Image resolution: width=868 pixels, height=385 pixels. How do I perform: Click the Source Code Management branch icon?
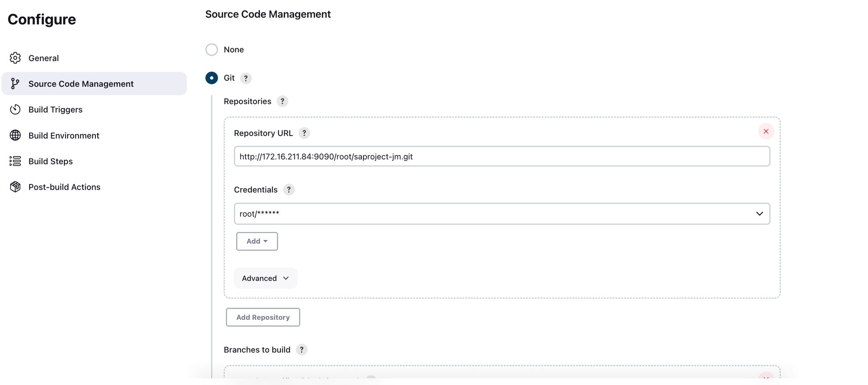coord(15,83)
